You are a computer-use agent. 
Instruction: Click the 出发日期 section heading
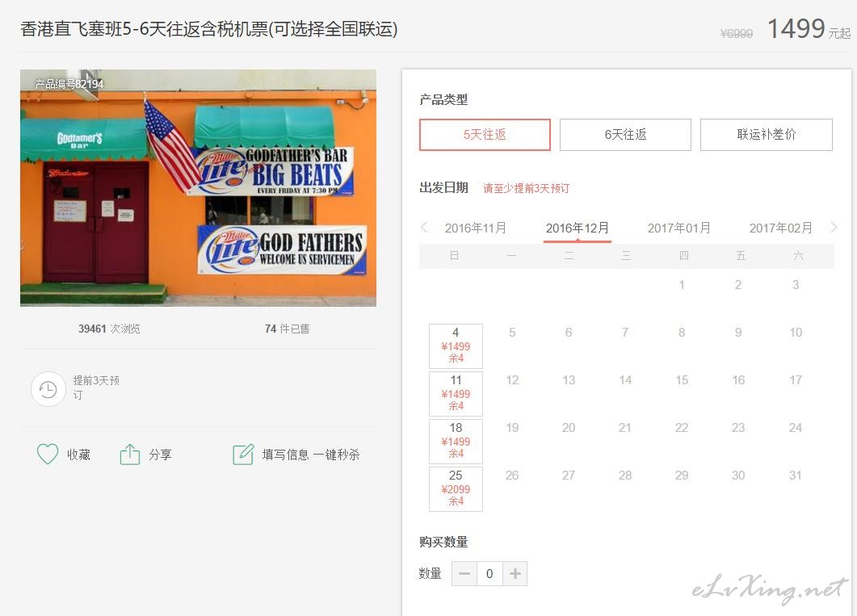pyautogui.click(x=443, y=188)
